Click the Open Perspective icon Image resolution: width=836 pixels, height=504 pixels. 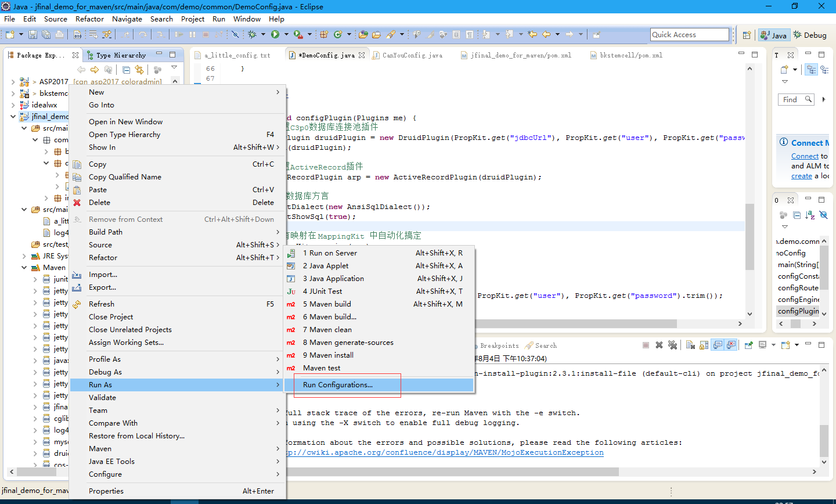[x=747, y=35]
